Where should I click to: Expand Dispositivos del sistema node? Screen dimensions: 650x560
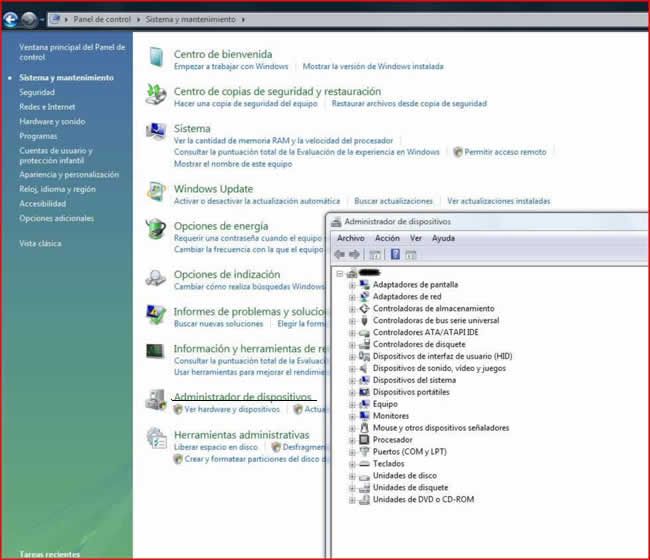pyautogui.click(x=352, y=381)
